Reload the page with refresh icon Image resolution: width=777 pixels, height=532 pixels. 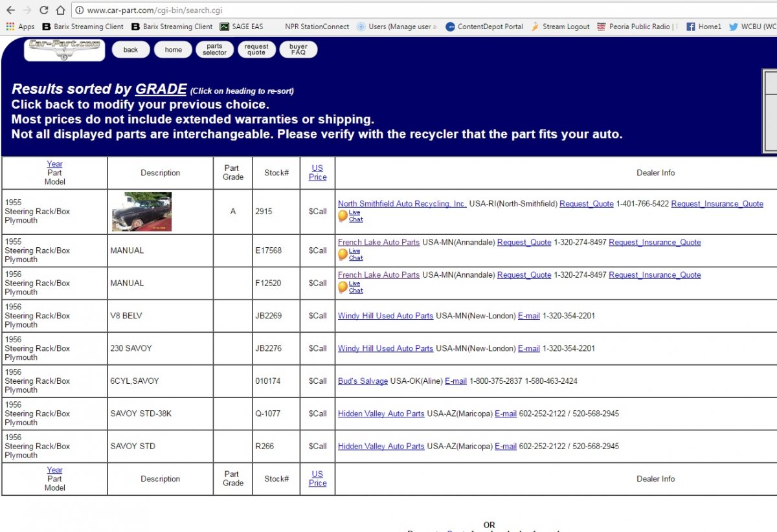[43, 10]
